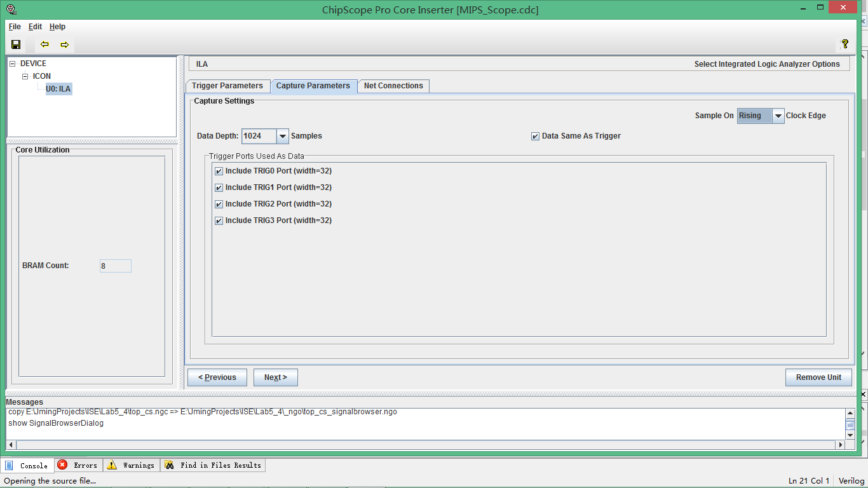The image size is (868, 488).
Task: Open help via question mark icon
Action: click(844, 44)
